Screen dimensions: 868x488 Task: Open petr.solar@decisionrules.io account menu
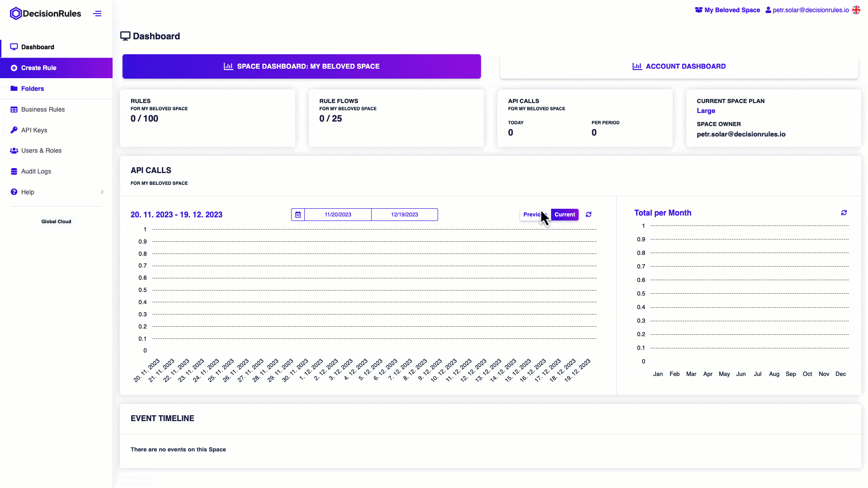807,10
